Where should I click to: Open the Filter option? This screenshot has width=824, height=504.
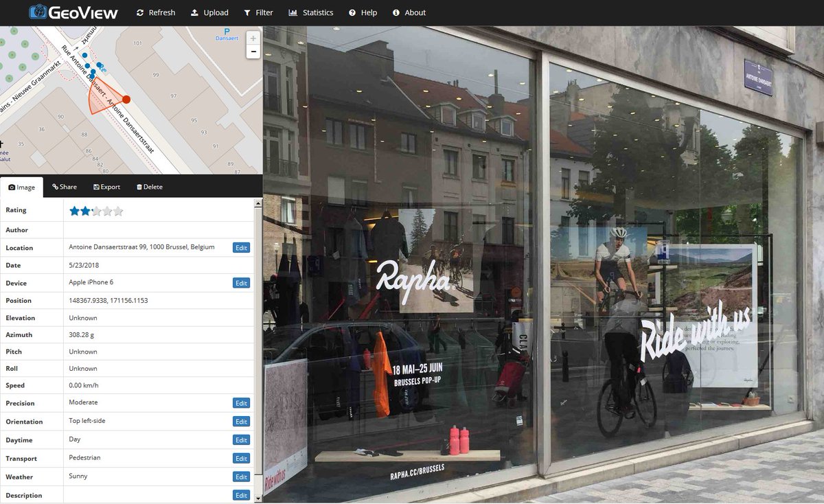tap(258, 12)
